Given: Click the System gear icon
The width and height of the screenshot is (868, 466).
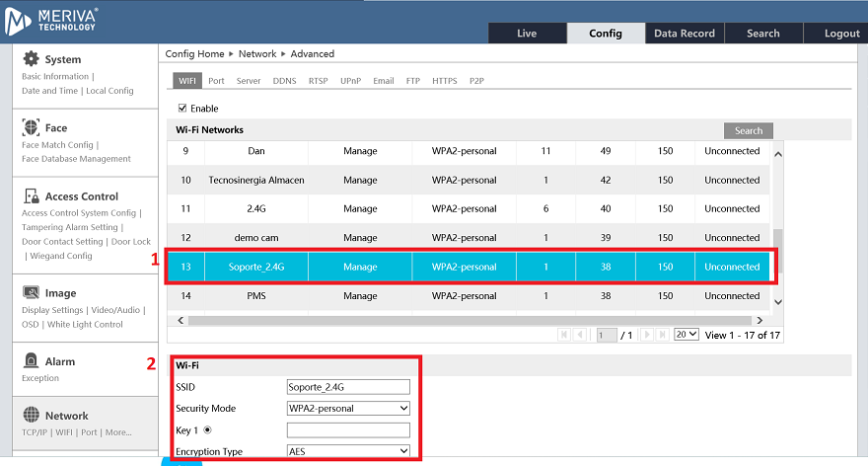Looking at the screenshot, I should pos(31,59).
